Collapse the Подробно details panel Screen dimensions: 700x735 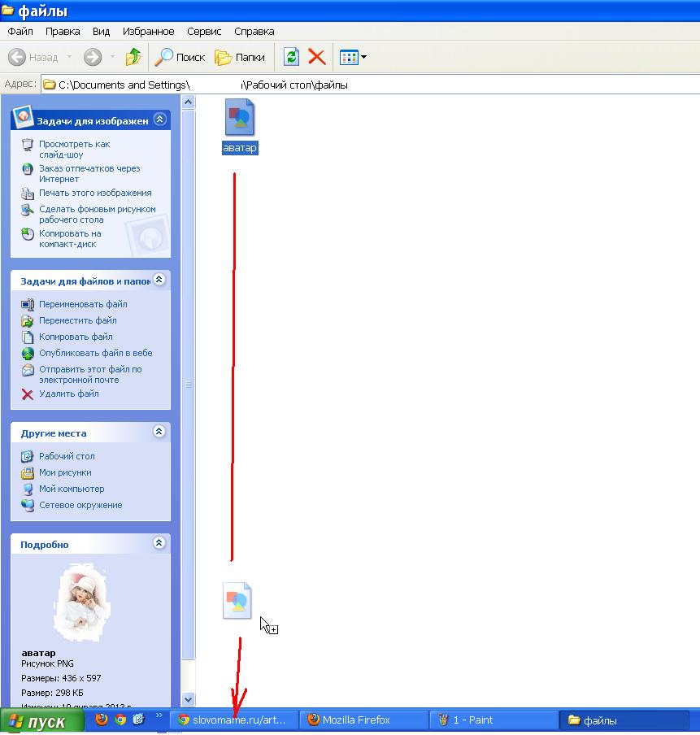[159, 543]
